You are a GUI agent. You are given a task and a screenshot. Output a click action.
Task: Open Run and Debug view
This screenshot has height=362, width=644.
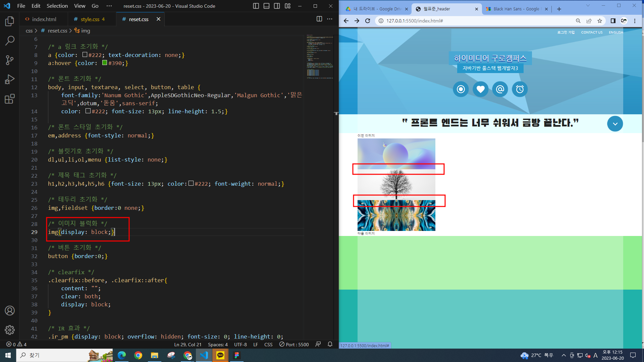pos(10,79)
